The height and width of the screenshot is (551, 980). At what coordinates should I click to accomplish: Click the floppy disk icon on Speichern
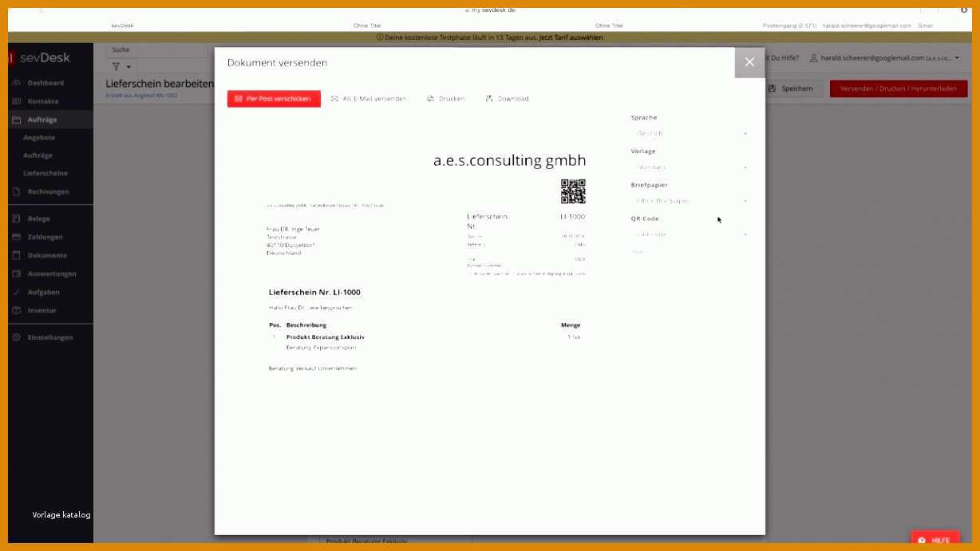click(772, 89)
